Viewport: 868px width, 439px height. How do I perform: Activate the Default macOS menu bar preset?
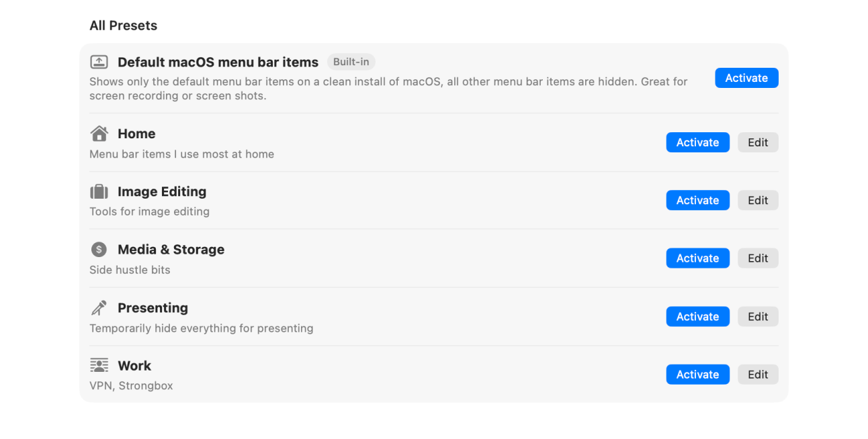pos(746,78)
